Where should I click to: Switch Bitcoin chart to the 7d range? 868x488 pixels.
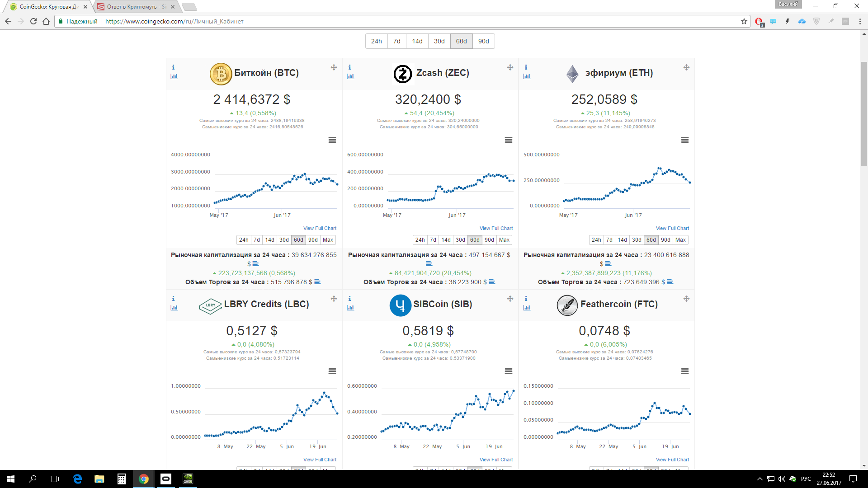click(256, 240)
